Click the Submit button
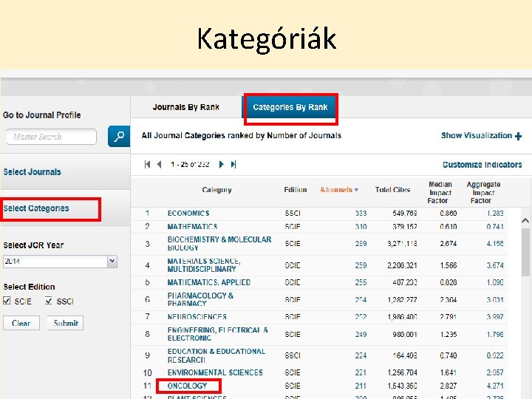The image size is (532, 399). click(x=66, y=323)
